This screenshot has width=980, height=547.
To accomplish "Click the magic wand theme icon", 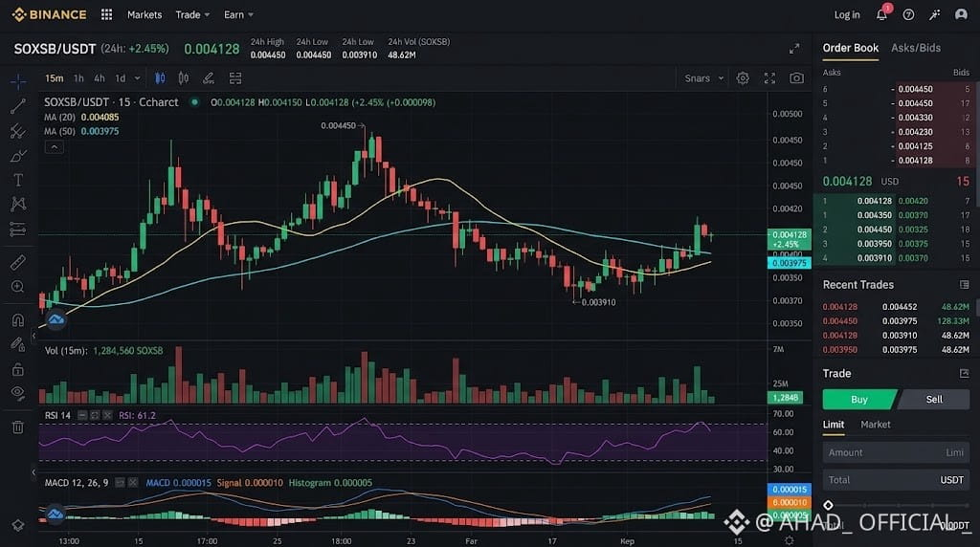I will tap(934, 14).
